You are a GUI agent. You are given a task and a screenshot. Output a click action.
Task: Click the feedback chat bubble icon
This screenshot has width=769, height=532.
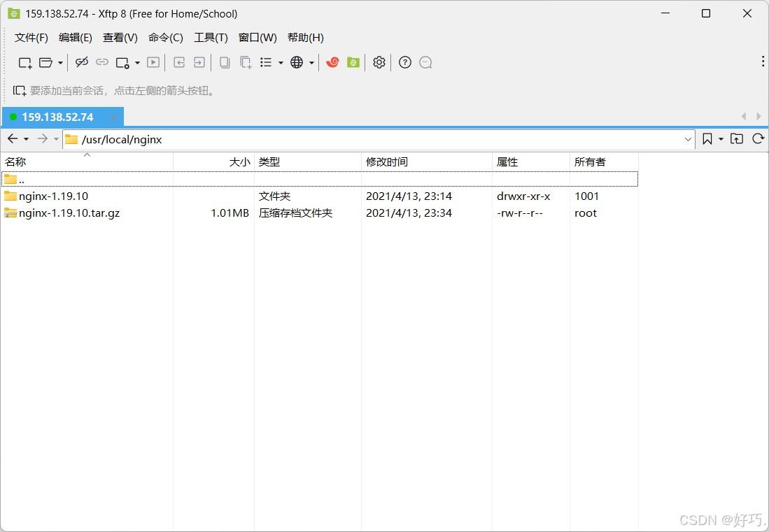coord(425,62)
